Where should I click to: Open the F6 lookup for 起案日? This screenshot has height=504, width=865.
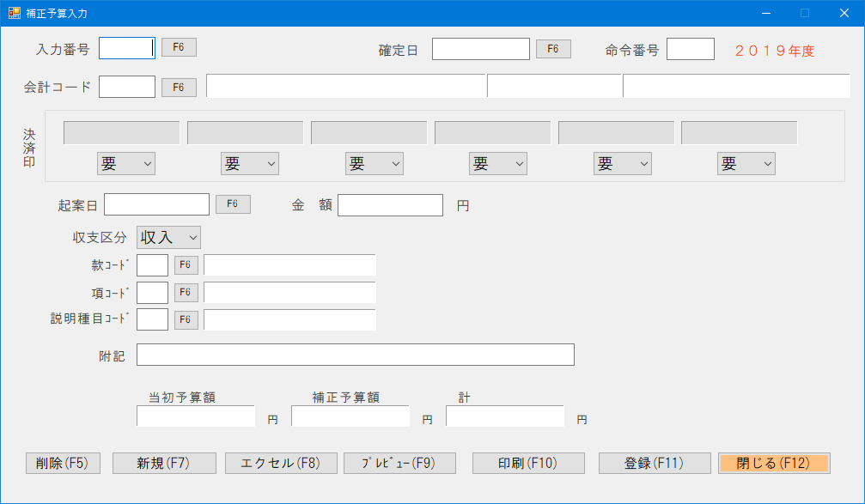click(x=233, y=203)
